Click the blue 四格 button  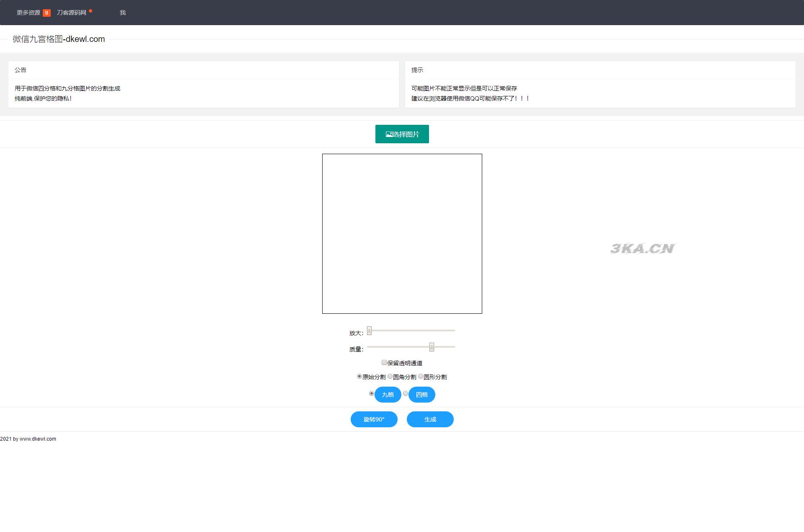(422, 395)
